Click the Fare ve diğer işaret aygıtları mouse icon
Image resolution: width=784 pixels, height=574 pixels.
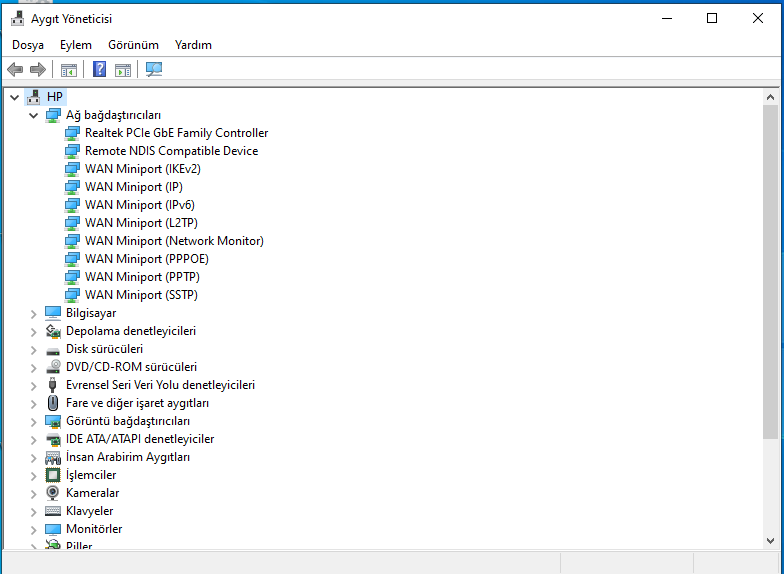(52, 403)
